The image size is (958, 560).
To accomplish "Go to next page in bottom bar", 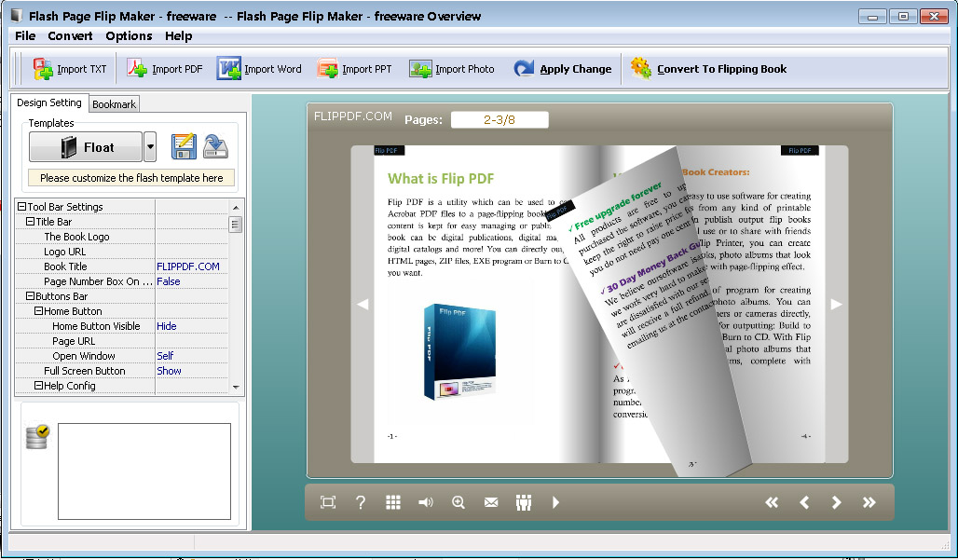I will click(x=837, y=502).
